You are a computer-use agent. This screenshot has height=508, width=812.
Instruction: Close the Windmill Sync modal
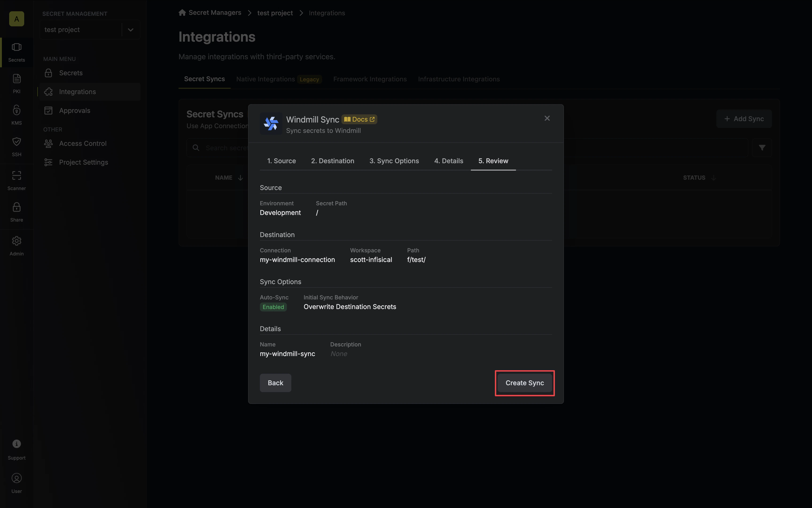(547, 118)
